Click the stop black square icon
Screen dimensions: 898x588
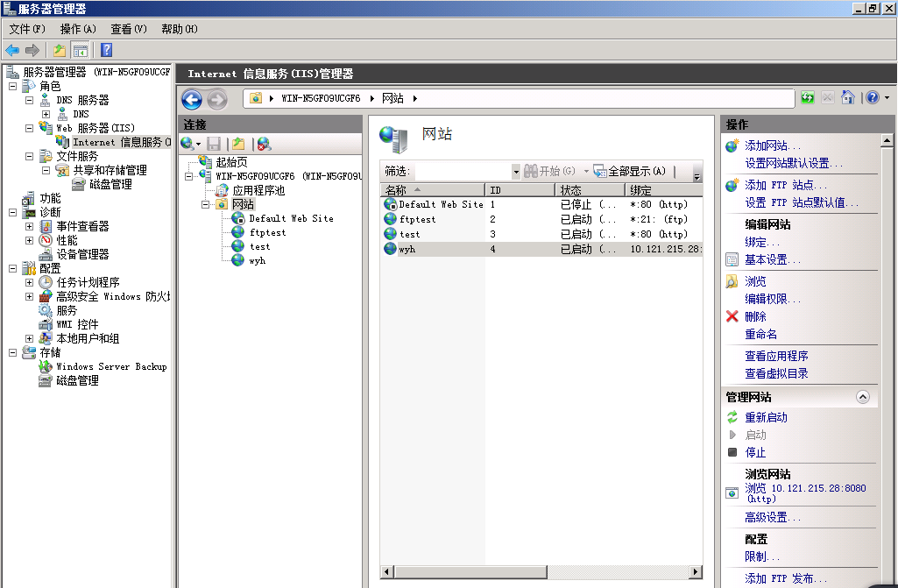click(x=732, y=452)
